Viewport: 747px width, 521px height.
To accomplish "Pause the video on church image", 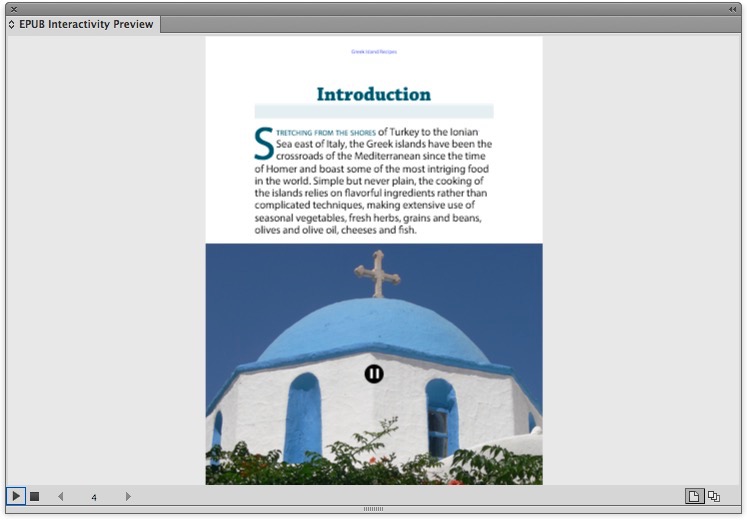I will [374, 374].
